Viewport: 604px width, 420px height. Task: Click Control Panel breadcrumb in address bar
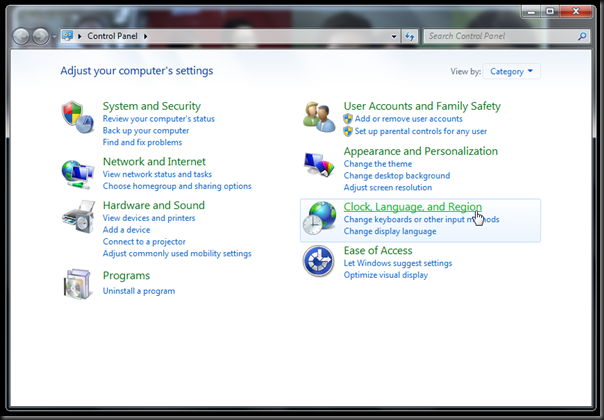click(x=112, y=36)
